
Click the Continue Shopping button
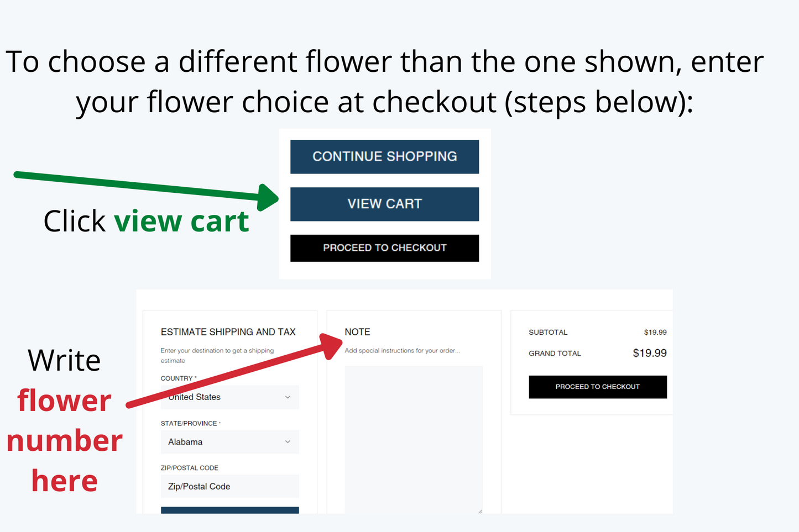point(384,157)
